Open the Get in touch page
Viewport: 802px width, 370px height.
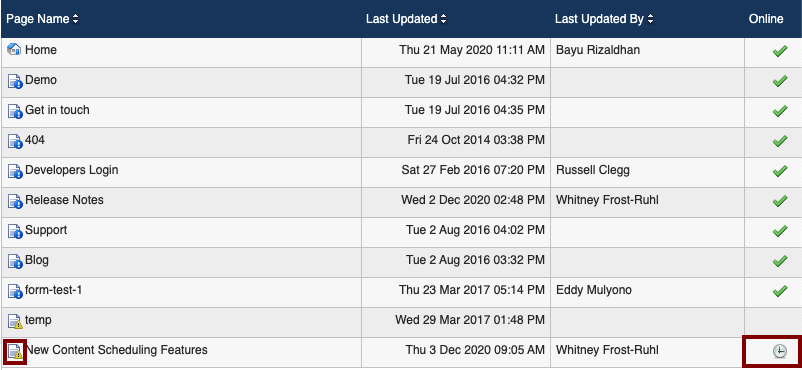coord(57,110)
